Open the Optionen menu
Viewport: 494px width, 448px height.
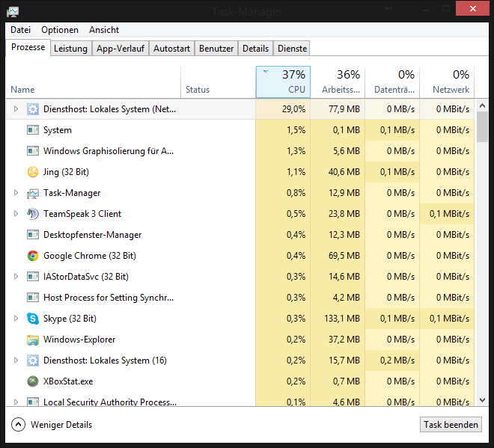point(60,30)
